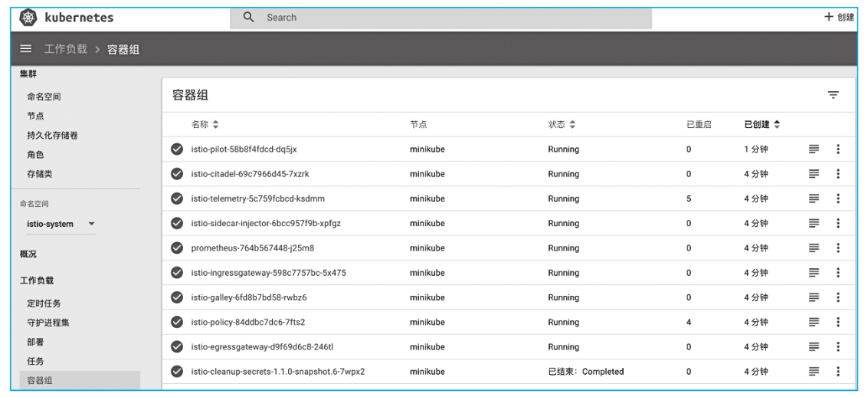This screenshot has height=397, width=868.
Task: Open logs icon for istio-pilot pod
Action: point(814,149)
